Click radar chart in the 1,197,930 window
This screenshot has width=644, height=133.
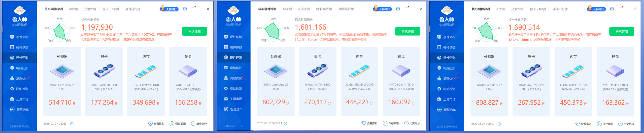pyautogui.click(x=60, y=31)
